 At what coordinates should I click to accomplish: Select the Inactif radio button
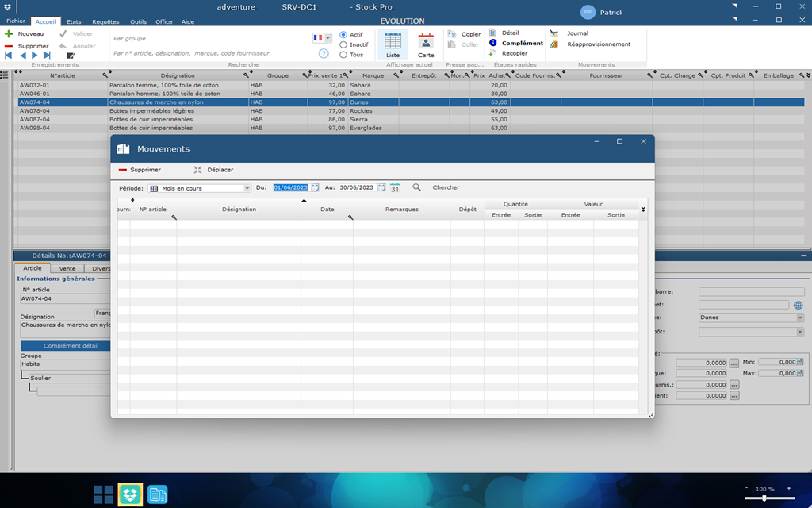tap(343, 44)
